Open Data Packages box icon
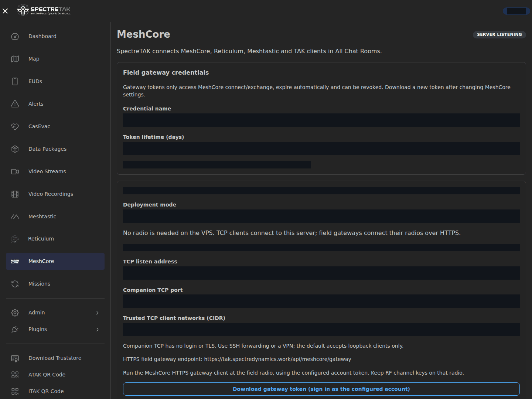 pyautogui.click(x=15, y=149)
